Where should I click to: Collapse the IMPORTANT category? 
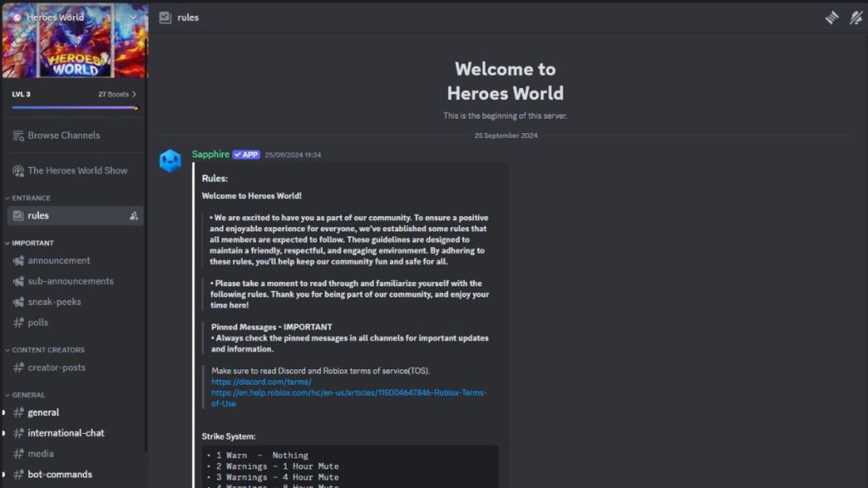tap(32, 243)
